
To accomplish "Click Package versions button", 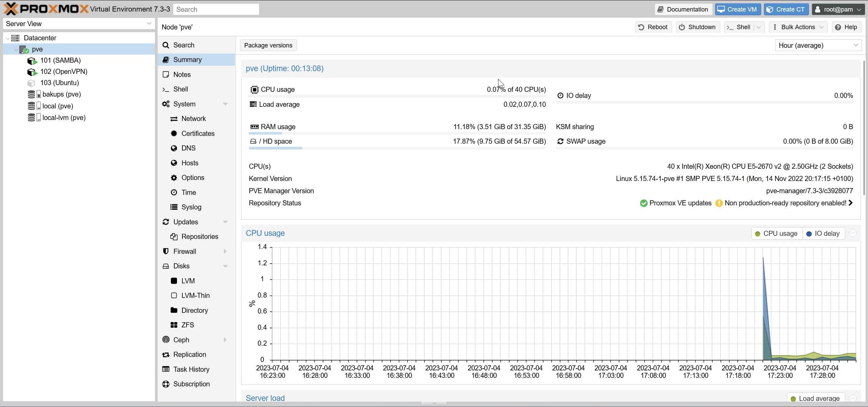I will [x=268, y=45].
